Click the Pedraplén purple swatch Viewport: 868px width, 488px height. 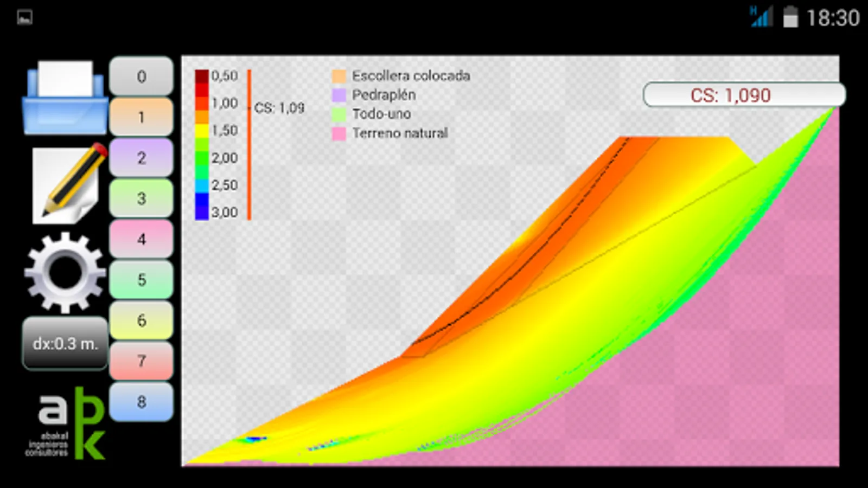coord(339,95)
